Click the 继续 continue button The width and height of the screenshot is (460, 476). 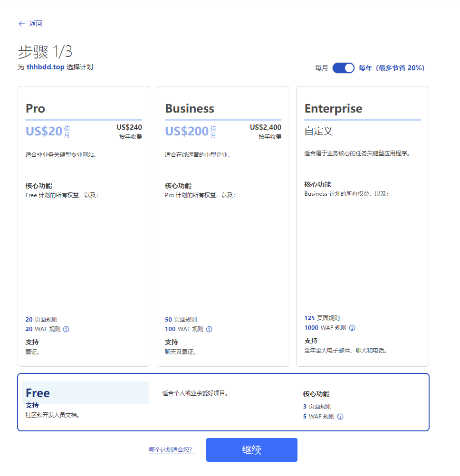252,449
